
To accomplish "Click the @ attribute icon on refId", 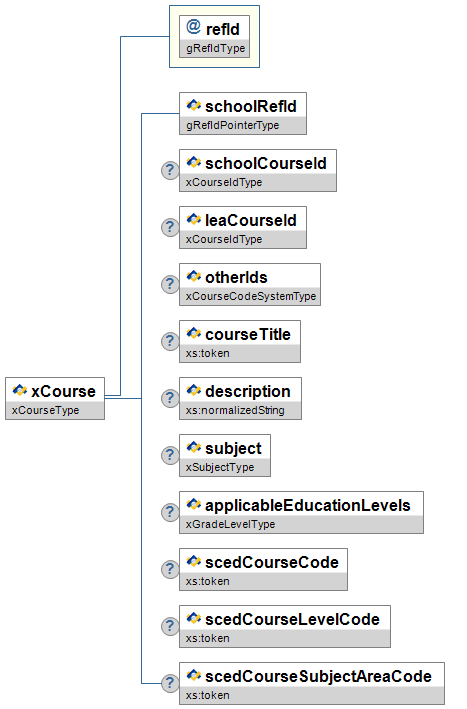I will (193, 27).
